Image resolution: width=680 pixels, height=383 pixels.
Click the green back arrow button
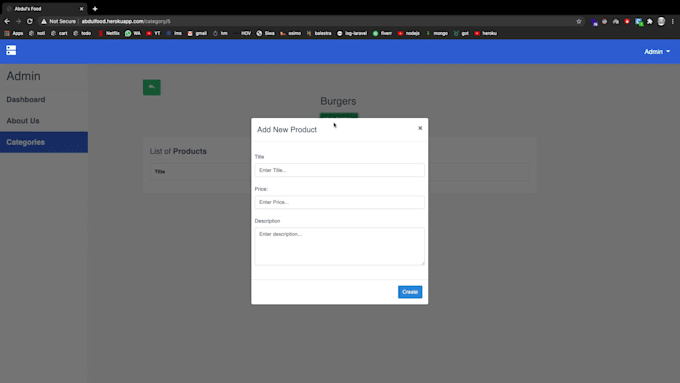coord(152,87)
